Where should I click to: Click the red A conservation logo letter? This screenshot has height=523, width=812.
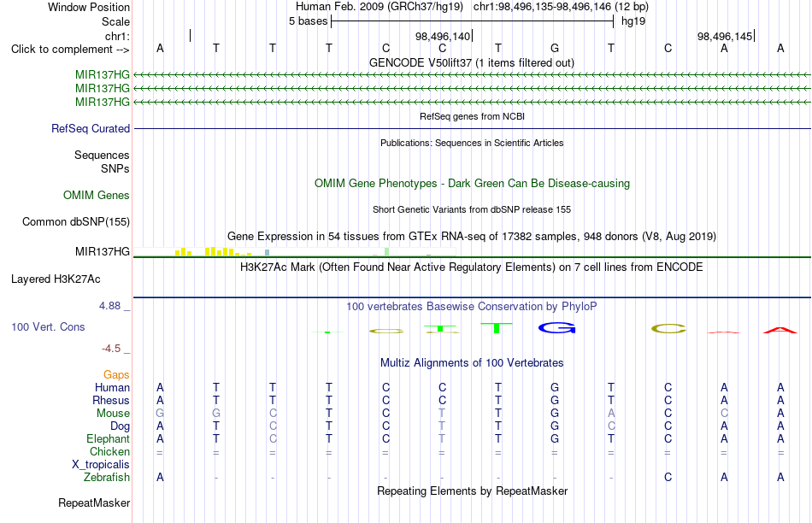[x=780, y=330]
